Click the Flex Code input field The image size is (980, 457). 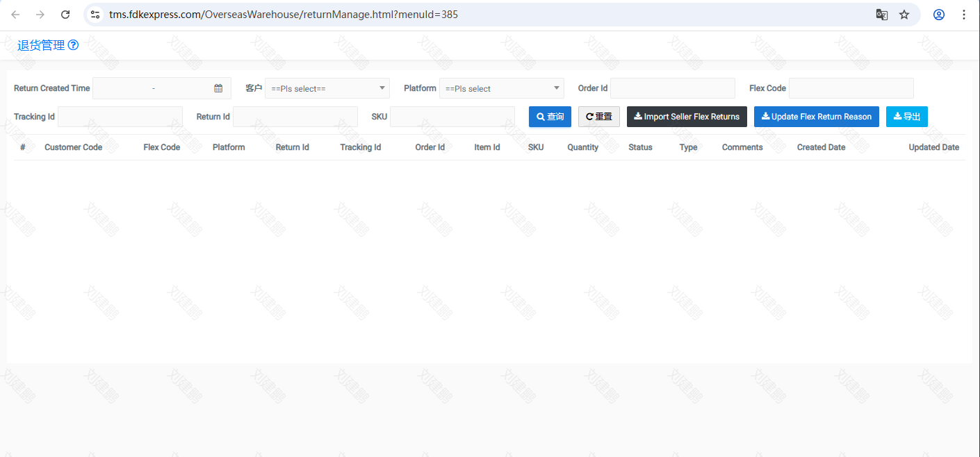(851, 88)
